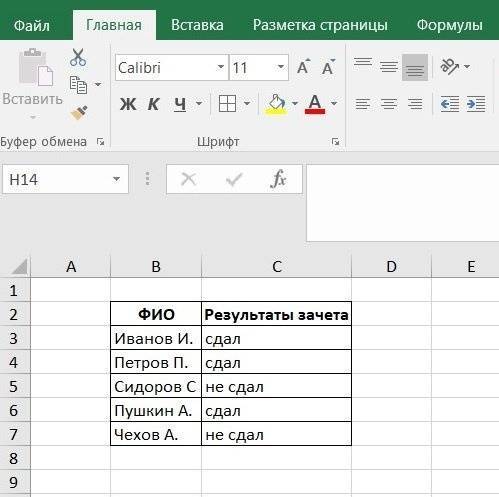Expand orientation dropdown arrow

(x=467, y=67)
